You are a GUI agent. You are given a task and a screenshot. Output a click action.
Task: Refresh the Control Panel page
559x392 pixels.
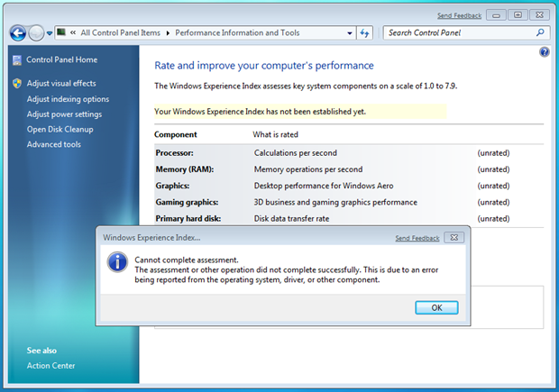pyautogui.click(x=364, y=33)
